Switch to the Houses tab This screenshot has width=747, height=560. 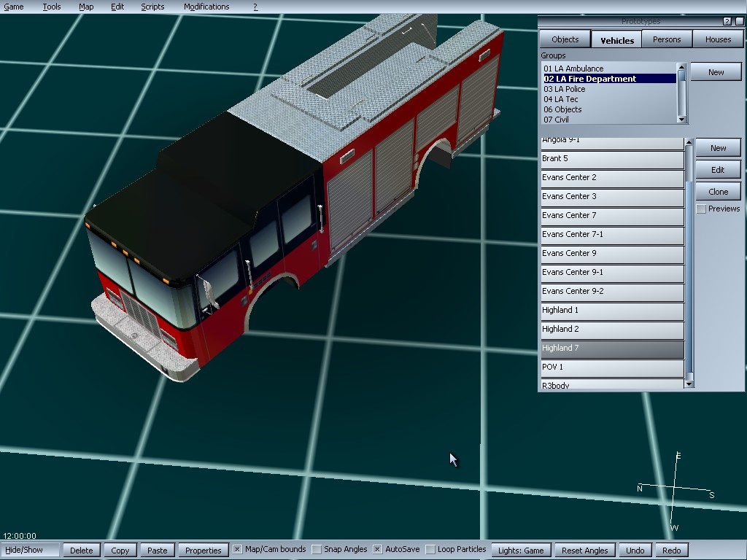pyautogui.click(x=718, y=39)
